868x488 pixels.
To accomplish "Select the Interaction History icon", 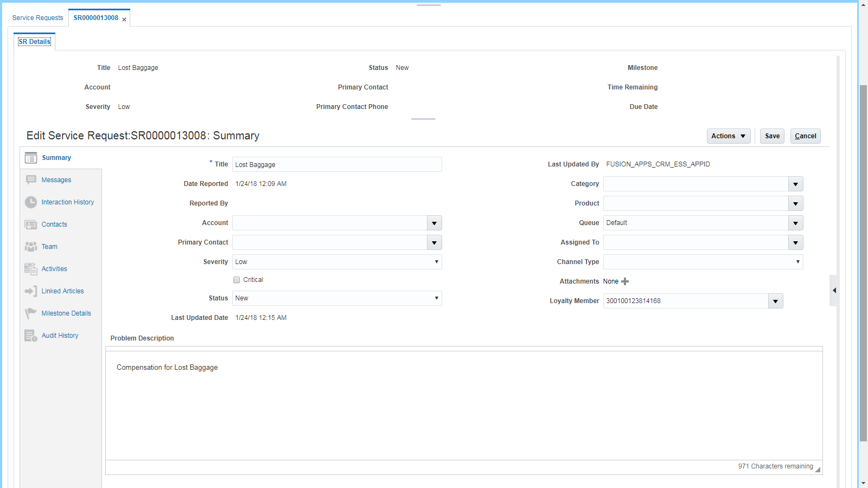I will click(31, 202).
